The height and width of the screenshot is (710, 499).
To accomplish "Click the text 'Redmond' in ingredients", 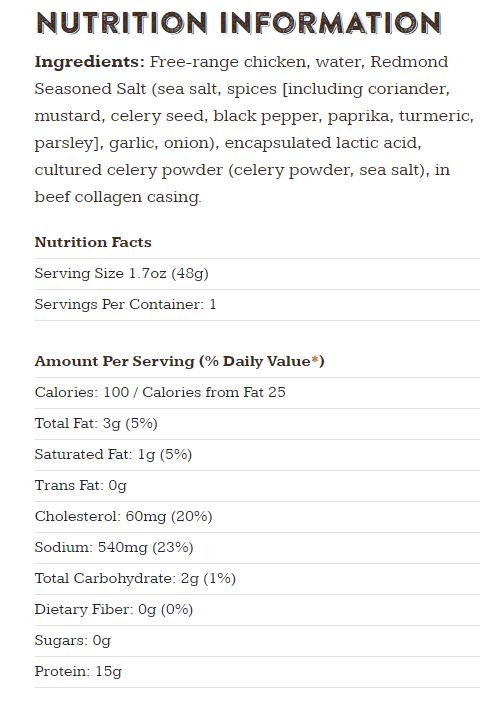I will click(409, 62).
